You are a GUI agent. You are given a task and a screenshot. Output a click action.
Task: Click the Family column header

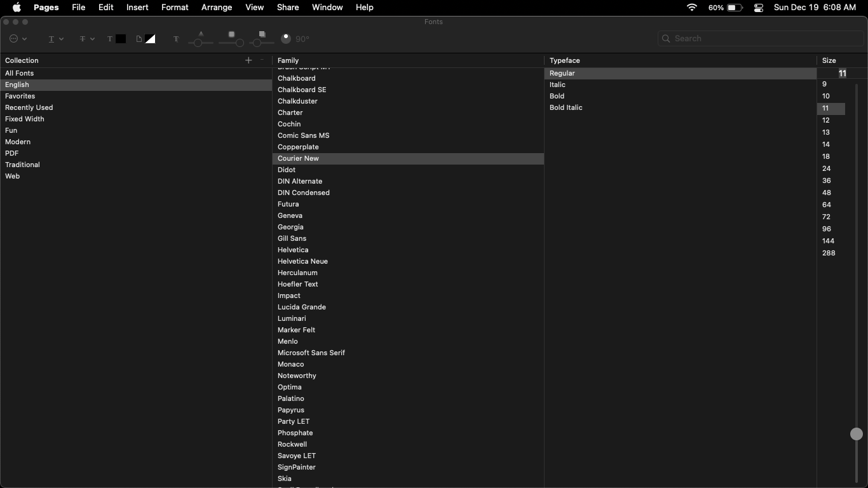tap(408, 60)
